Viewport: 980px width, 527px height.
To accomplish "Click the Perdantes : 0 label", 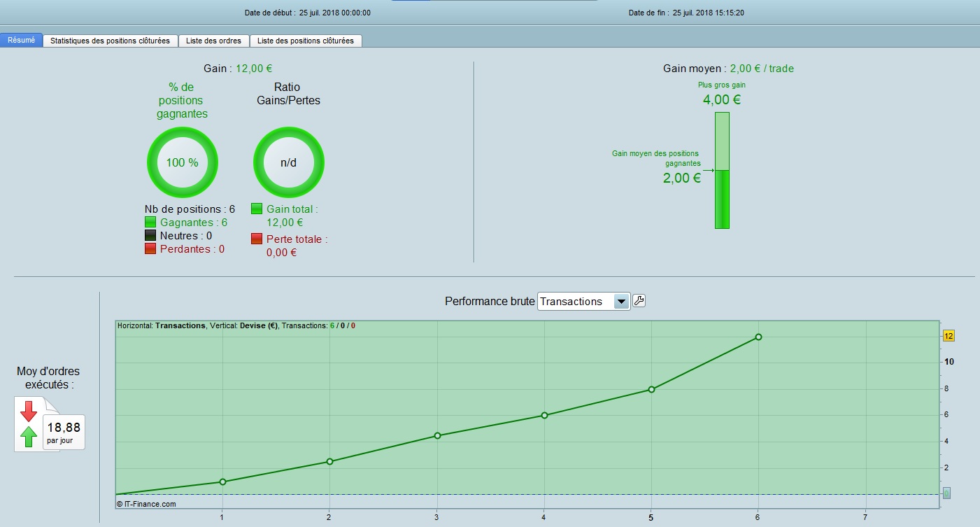I will pos(192,249).
